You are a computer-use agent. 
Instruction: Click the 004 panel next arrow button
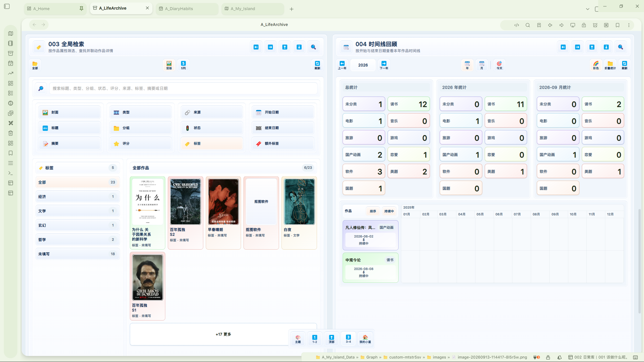coord(578,47)
